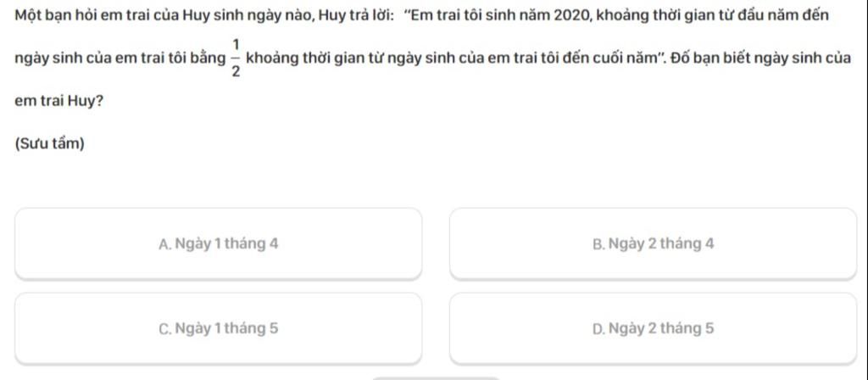Click the phrase "ngày sinh của em trai tôi bằng"

pos(120,59)
